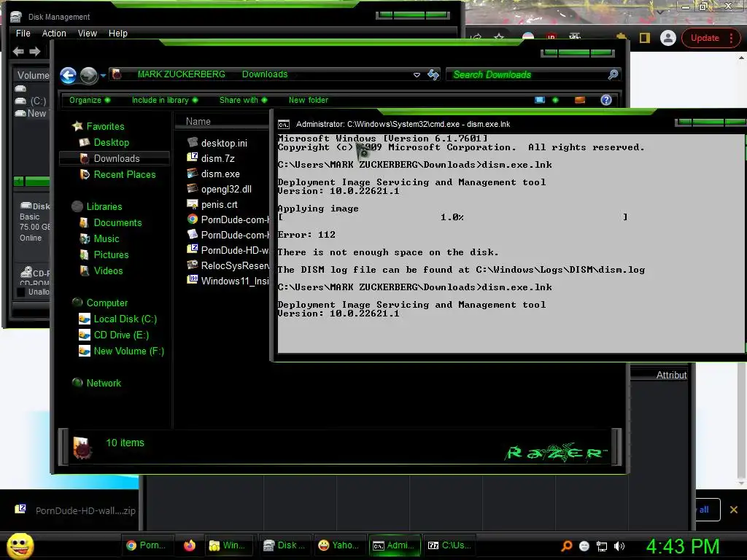This screenshot has height=560, width=747.
Task: Open New Volume (F:)
Action: click(x=128, y=351)
